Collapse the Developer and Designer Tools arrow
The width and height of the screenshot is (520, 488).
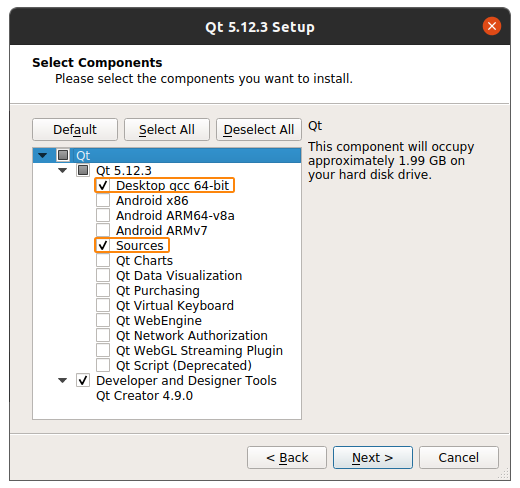[x=62, y=380]
